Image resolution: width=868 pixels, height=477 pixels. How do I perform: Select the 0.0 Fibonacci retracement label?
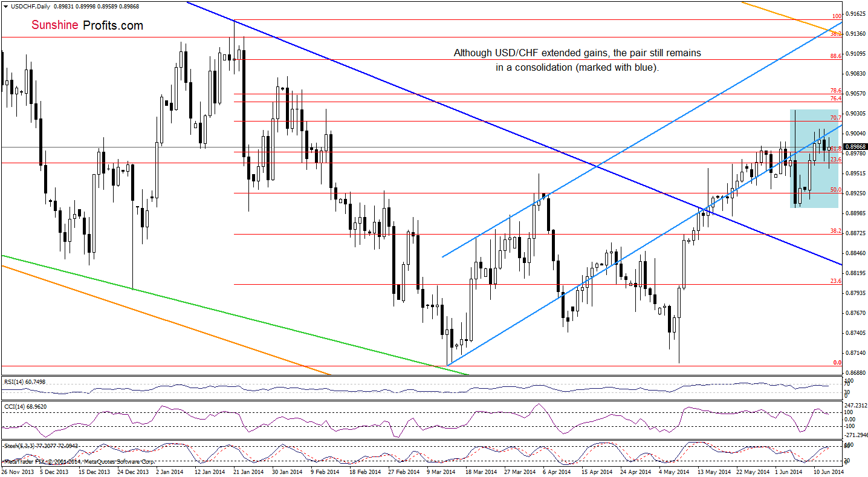837,363
